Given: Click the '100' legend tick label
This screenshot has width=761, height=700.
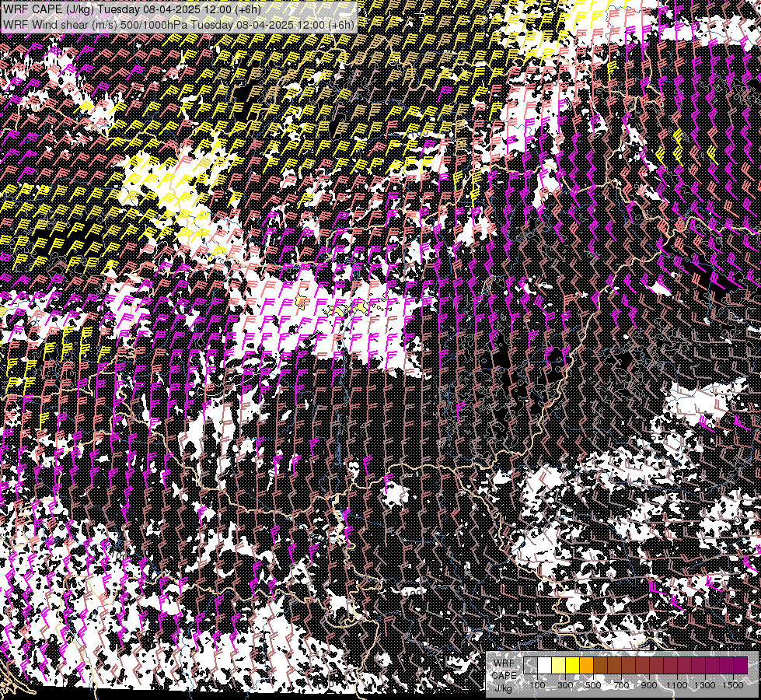Looking at the screenshot, I should [537, 685].
